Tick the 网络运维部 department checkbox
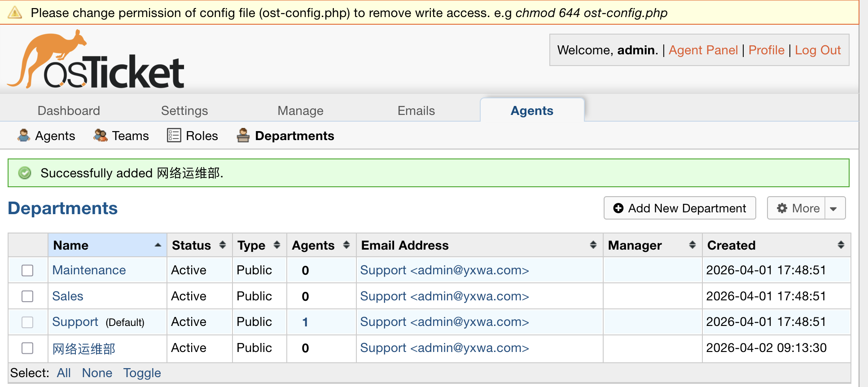 click(28, 348)
